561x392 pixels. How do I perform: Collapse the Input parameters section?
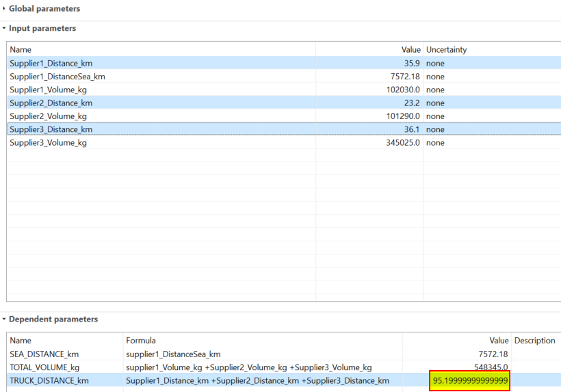tap(4, 29)
